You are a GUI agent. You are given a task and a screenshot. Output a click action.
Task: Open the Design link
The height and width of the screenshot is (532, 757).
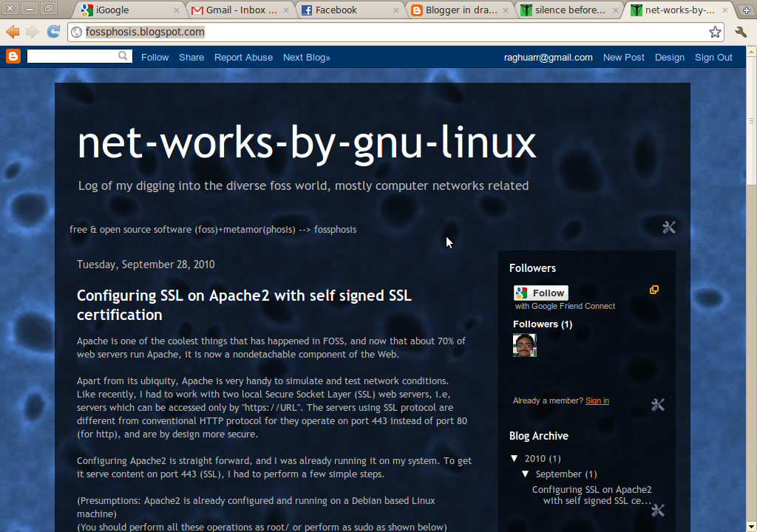[670, 58]
